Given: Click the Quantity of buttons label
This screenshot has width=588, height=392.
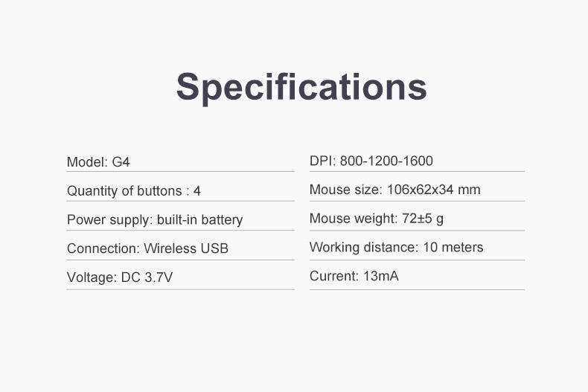Looking at the screenshot, I should (x=124, y=191).
